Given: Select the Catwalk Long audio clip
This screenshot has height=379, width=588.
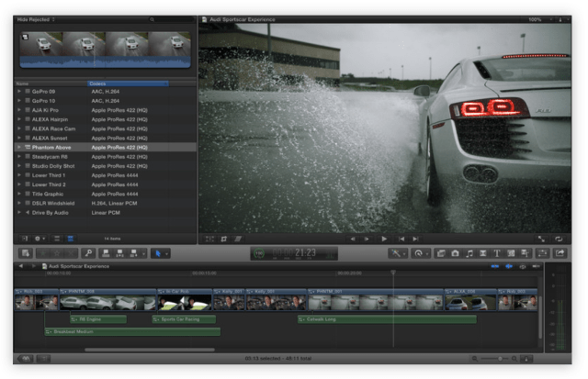Looking at the screenshot, I should 386,319.
